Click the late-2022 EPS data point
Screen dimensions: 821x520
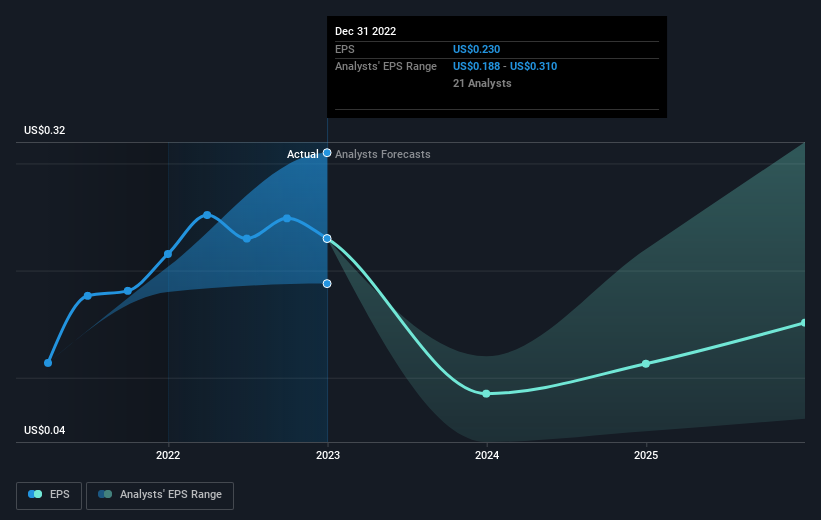[x=287, y=218]
